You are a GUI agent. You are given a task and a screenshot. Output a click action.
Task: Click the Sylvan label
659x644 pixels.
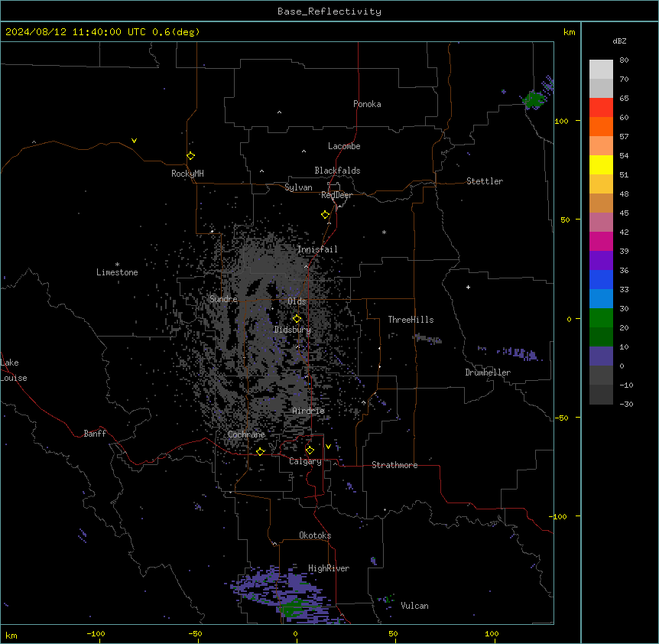pos(298,187)
